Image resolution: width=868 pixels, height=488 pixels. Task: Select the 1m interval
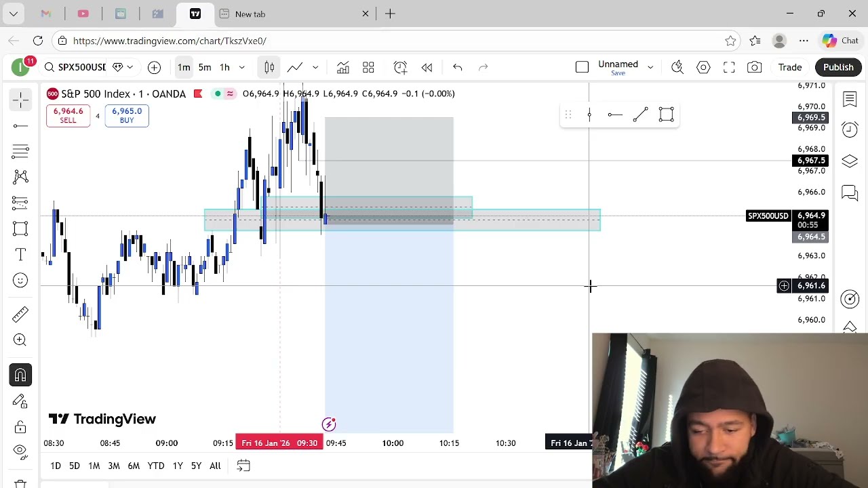tap(184, 67)
